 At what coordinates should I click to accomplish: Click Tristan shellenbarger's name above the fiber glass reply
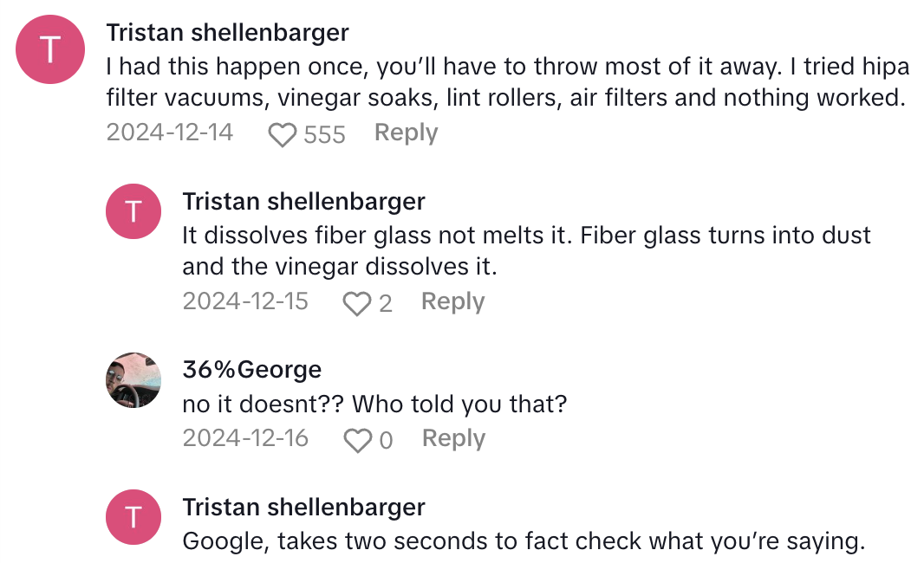click(303, 202)
